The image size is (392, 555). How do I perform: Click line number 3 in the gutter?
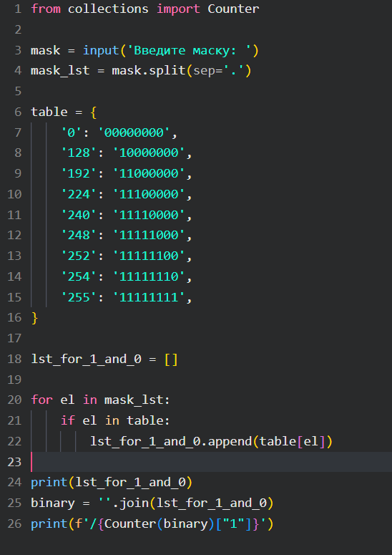pyautogui.click(x=18, y=50)
